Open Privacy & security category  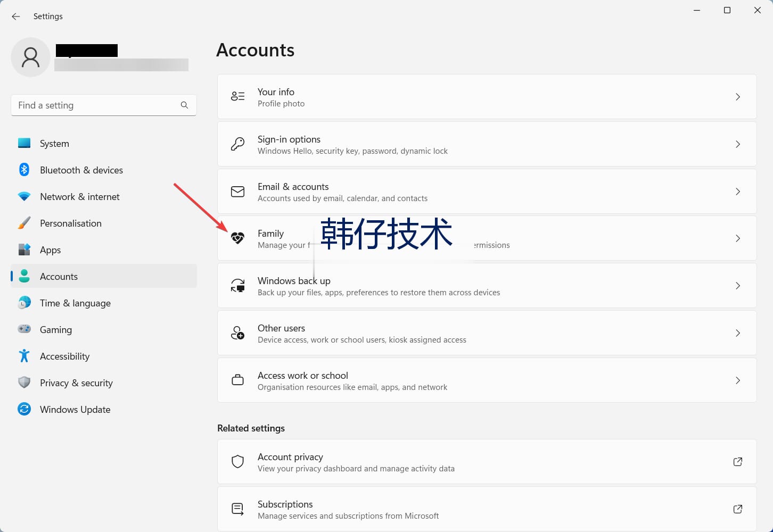tap(104, 383)
